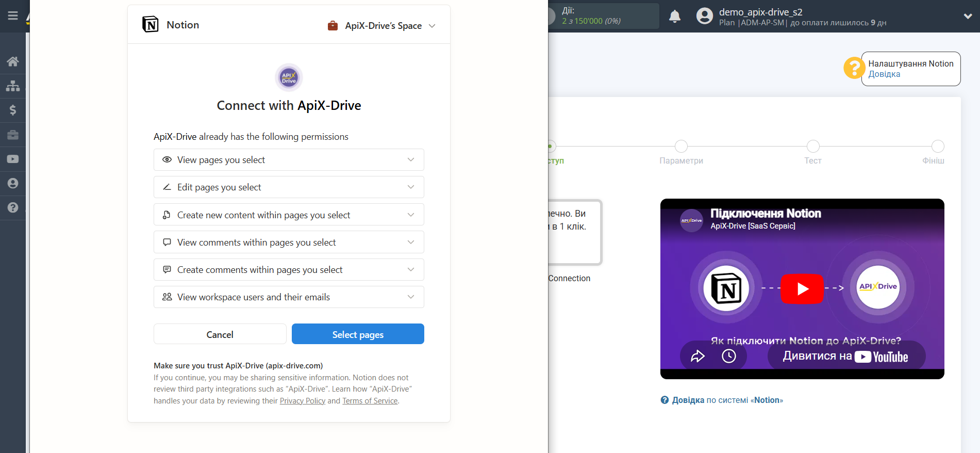Screen dimensions: 980x453
Task: Open the dollar billing icon in sidebar
Action: pyautogui.click(x=13, y=110)
